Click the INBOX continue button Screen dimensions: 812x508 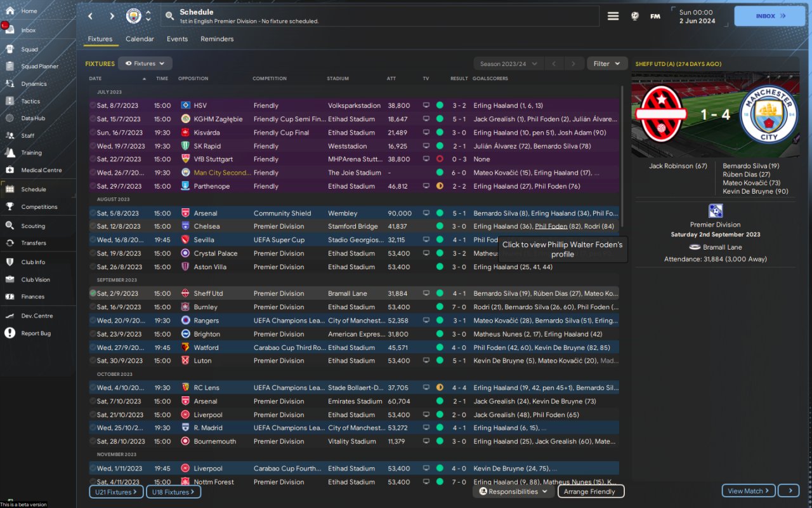[769, 16]
